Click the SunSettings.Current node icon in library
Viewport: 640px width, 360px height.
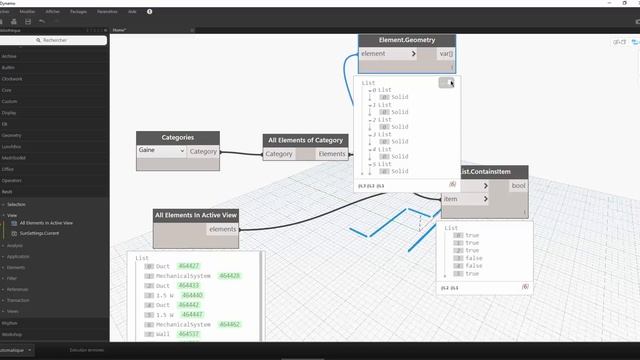tap(14, 233)
